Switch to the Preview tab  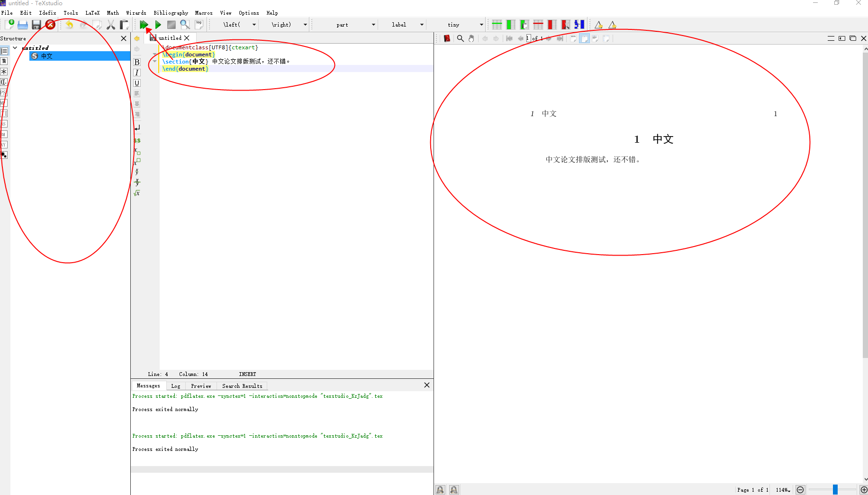pyautogui.click(x=201, y=385)
